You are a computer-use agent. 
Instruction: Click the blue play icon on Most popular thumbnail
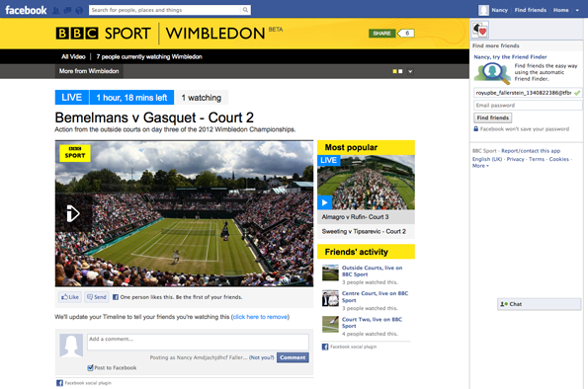[x=325, y=202]
